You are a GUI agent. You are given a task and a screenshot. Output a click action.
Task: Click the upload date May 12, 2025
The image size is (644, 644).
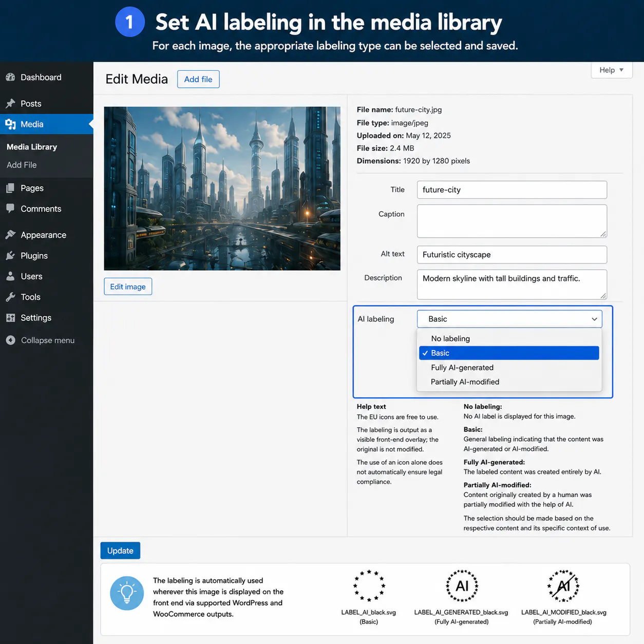(428, 136)
